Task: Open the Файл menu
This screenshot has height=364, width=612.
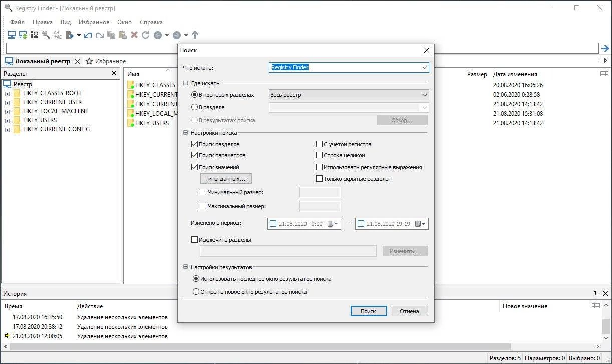Action: pyautogui.click(x=17, y=22)
